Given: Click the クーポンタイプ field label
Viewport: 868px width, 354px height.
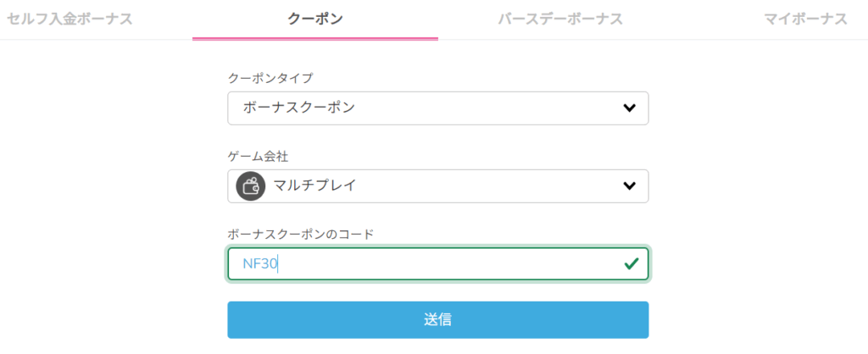Looking at the screenshot, I should pos(270,78).
